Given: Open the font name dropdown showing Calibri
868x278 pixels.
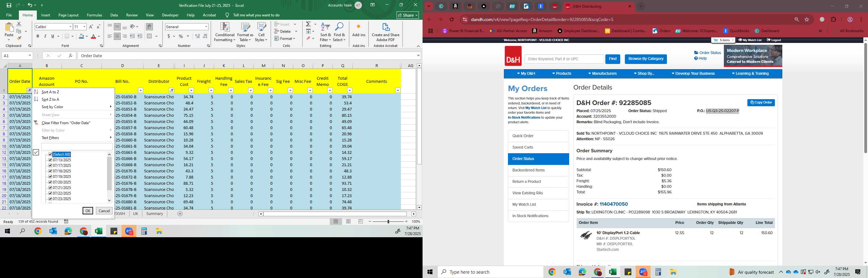Looking at the screenshot, I should [70, 27].
